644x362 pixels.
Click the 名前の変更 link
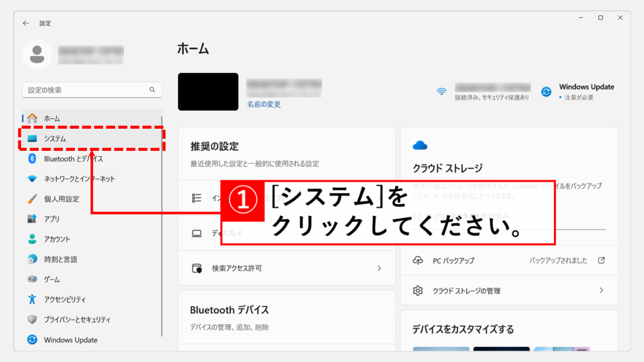pos(264,104)
